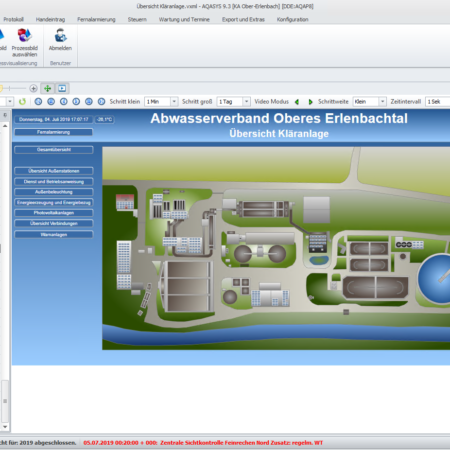Click the pin icon atop the left panel

tap(5, 115)
